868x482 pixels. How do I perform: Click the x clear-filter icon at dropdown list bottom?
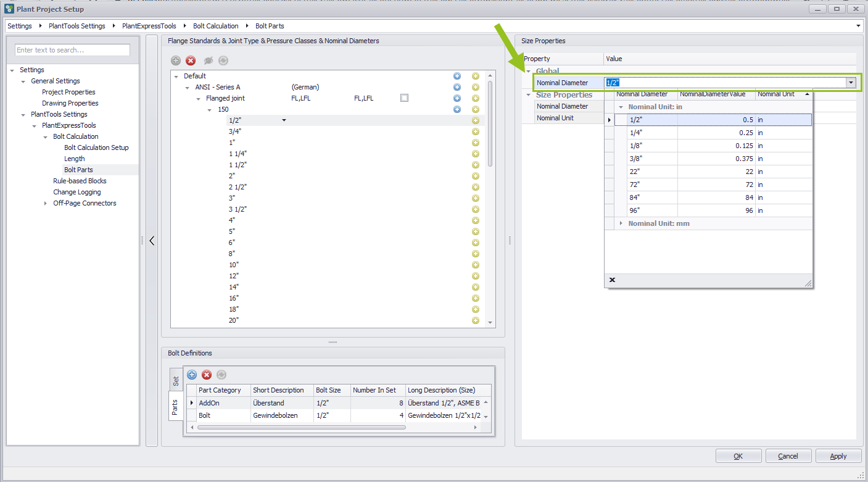(x=612, y=280)
